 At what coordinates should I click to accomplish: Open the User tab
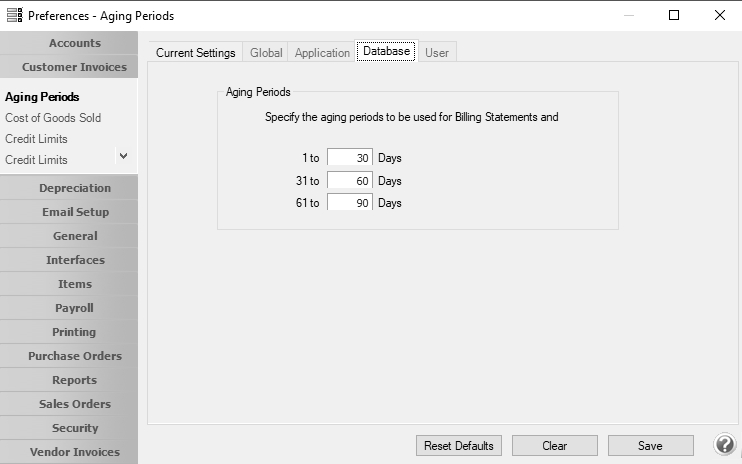tap(436, 53)
